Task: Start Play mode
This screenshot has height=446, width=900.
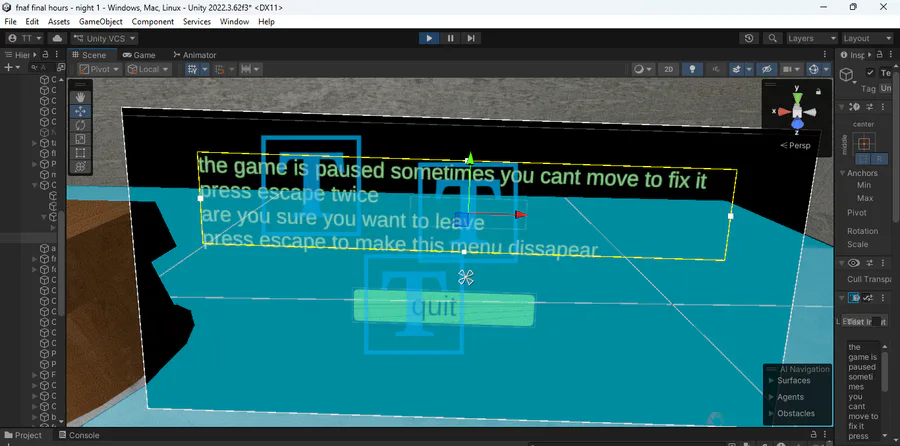Action: coord(429,38)
